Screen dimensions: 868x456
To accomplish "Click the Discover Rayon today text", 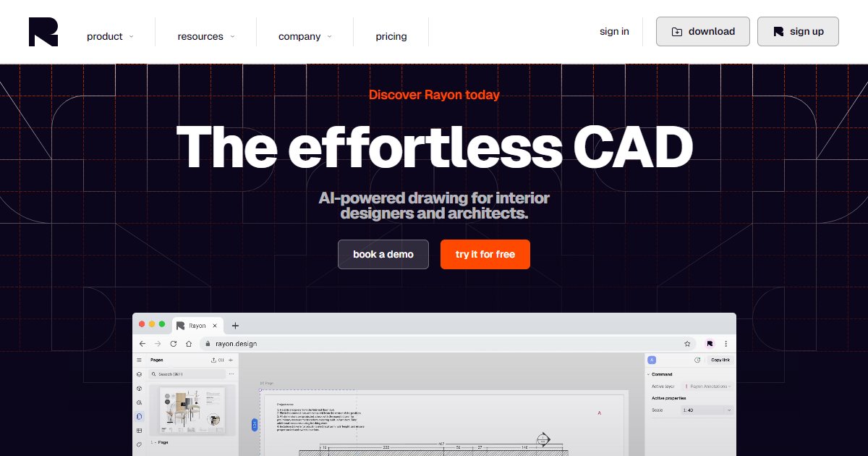I will [x=434, y=95].
